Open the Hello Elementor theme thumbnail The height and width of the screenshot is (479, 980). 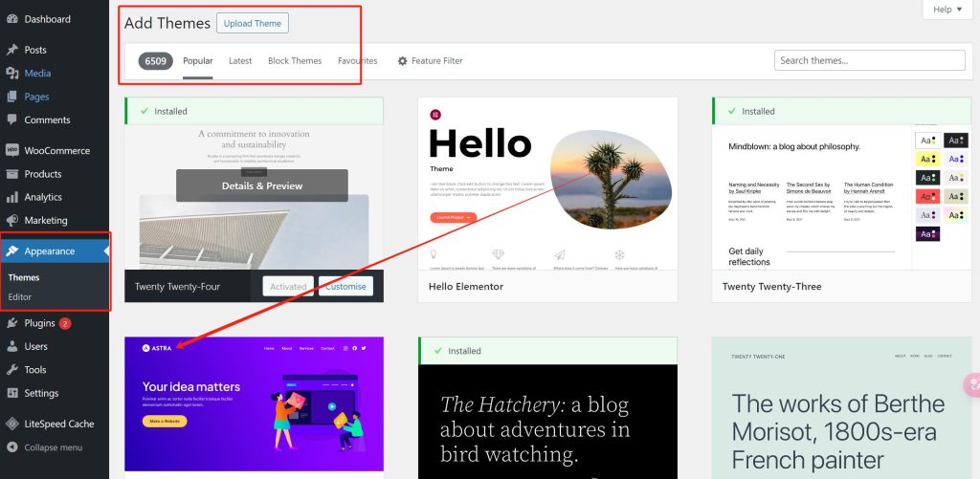547,184
